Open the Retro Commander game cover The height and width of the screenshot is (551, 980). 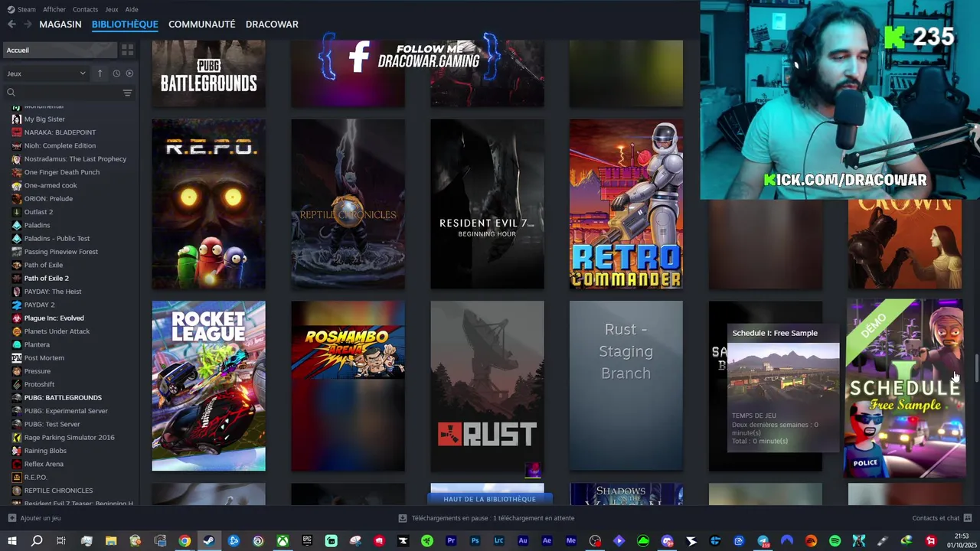[x=626, y=204]
